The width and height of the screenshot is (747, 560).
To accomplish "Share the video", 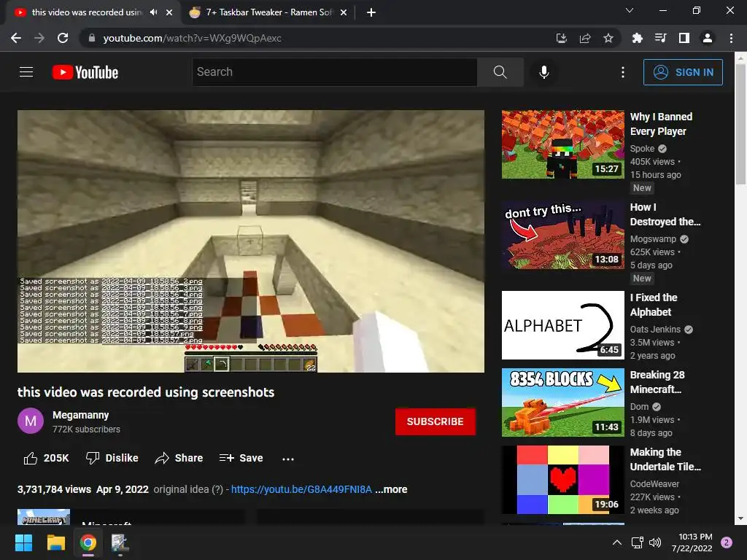I will point(179,458).
